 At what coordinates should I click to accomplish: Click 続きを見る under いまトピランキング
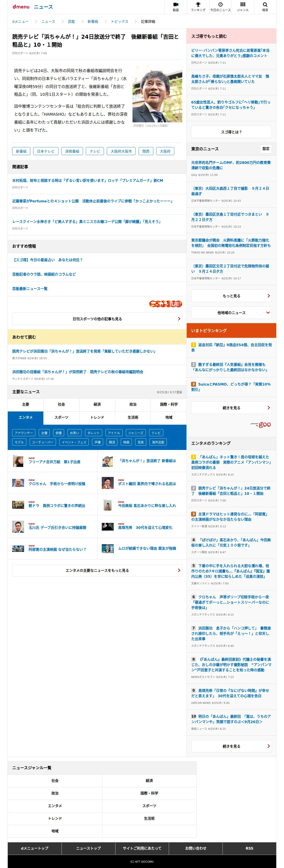pyautogui.click(x=231, y=408)
